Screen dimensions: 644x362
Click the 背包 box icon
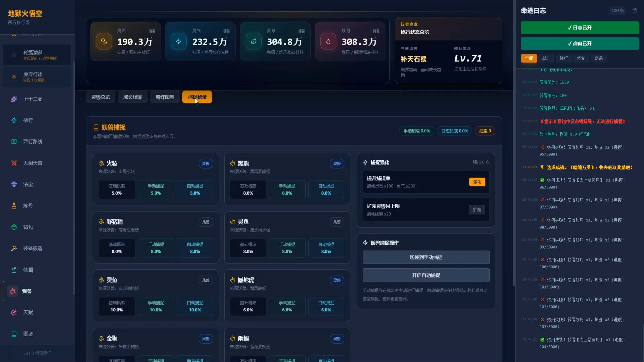pos(14,227)
